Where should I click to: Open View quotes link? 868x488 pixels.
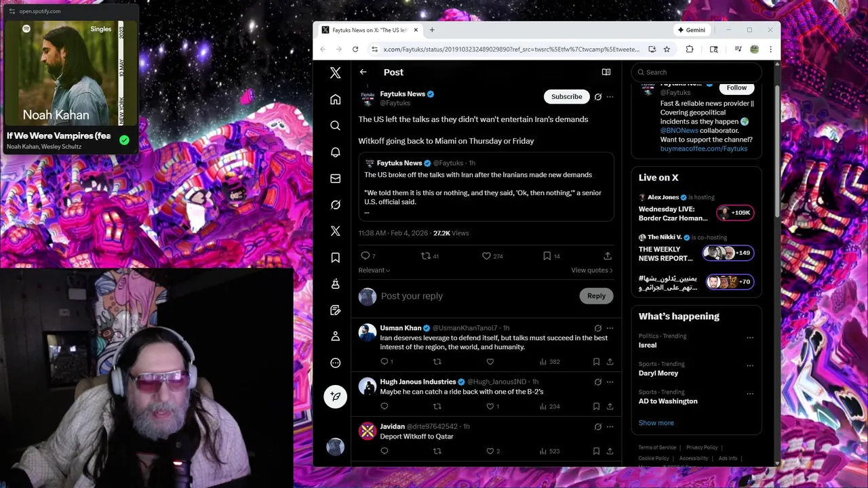[591, 270]
